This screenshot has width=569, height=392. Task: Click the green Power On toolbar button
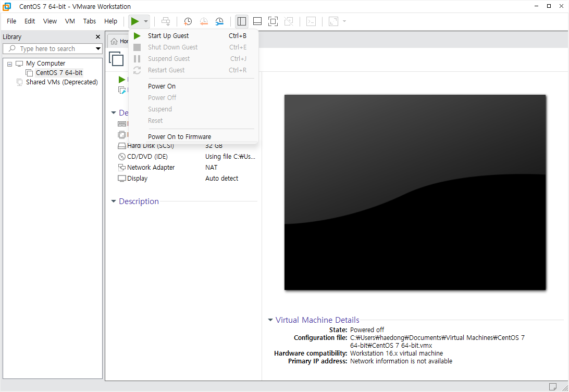tap(135, 21)
